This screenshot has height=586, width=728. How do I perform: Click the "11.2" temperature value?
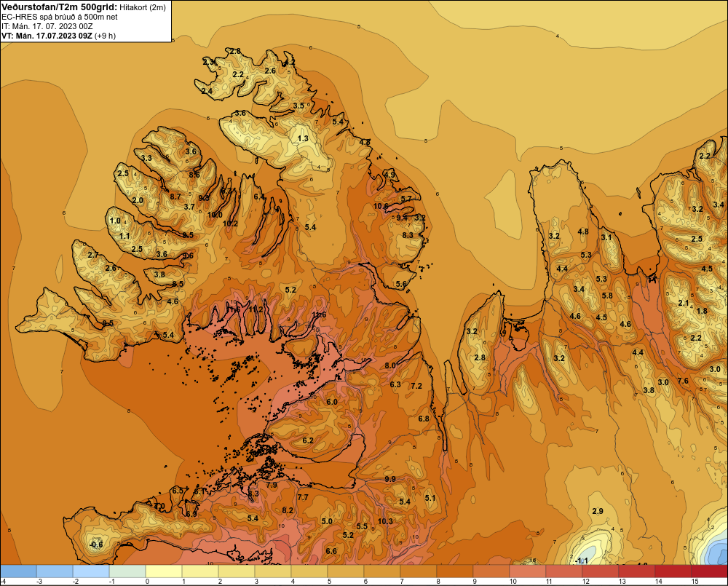coord(256,309)
